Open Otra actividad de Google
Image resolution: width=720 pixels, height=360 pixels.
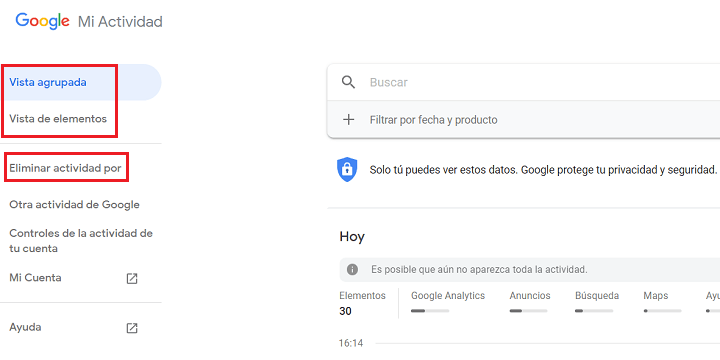(x=74, y=204)
